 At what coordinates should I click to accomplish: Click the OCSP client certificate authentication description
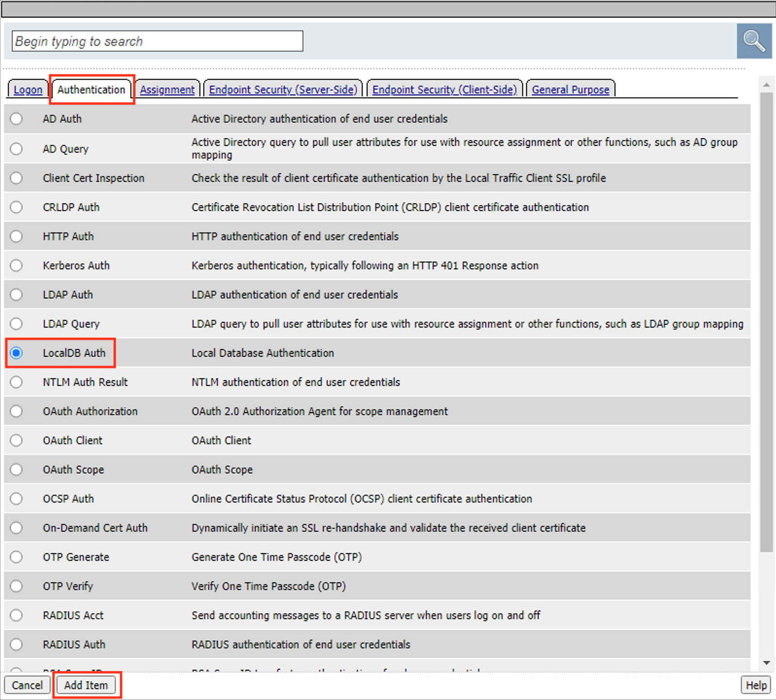[x=362, y=499]
